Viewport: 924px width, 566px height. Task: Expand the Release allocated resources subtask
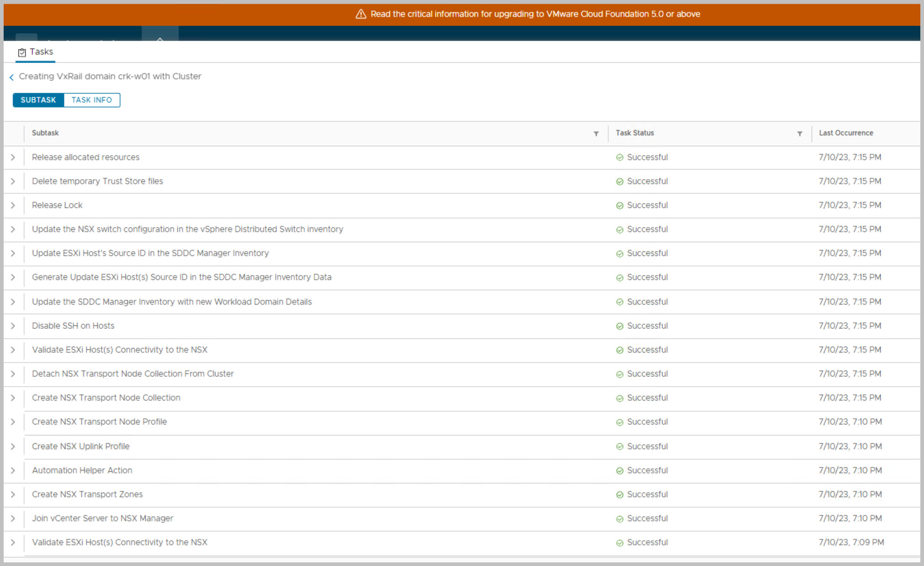click(x=13, y=157)
